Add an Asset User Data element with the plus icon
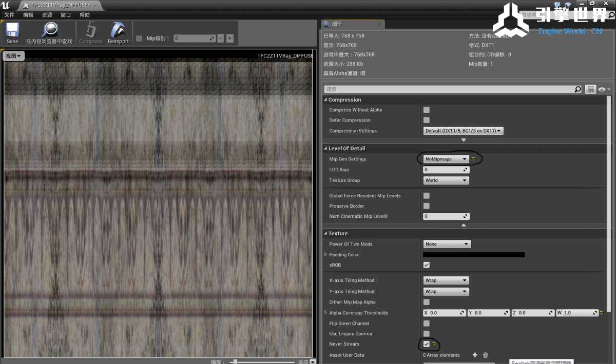Image resolution: width=616 pixels, height=364 pixels. (475, 355)
